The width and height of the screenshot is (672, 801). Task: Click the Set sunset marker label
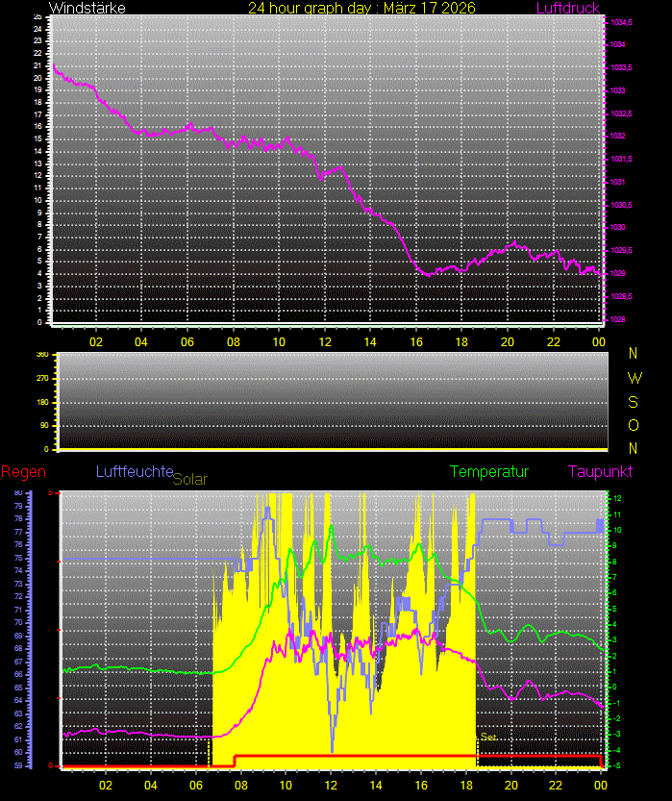click(x=488, y=738)
